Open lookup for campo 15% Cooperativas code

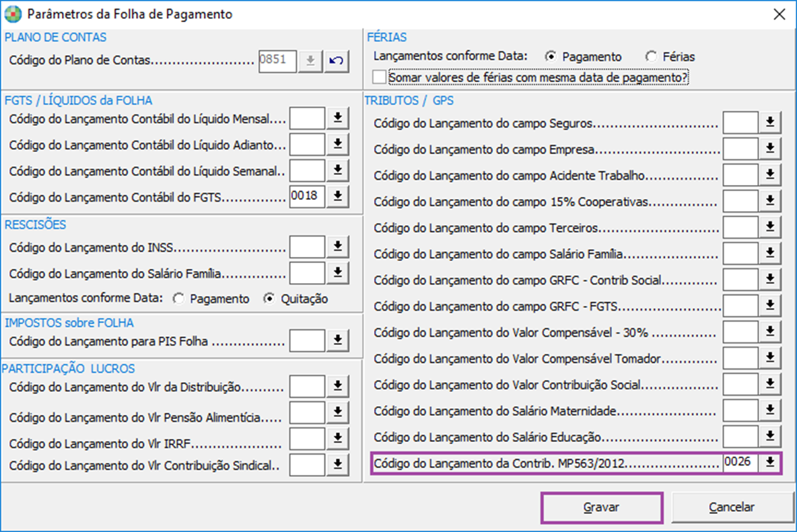click(770, 202)
